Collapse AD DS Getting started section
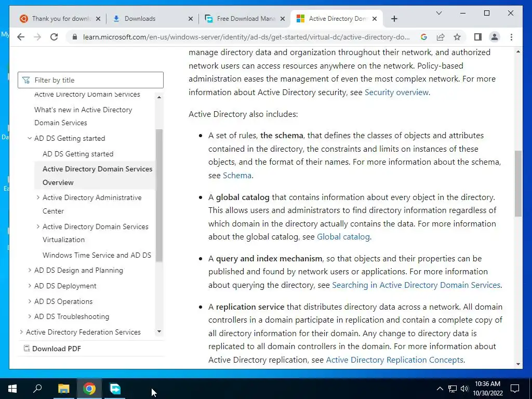 [30, 138]
